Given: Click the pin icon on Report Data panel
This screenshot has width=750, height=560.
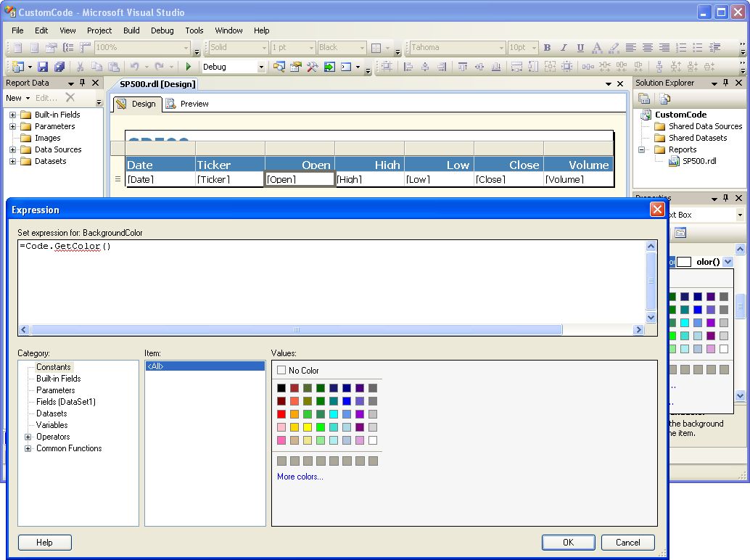Looking at the screenshot, I should coord(82,83).
